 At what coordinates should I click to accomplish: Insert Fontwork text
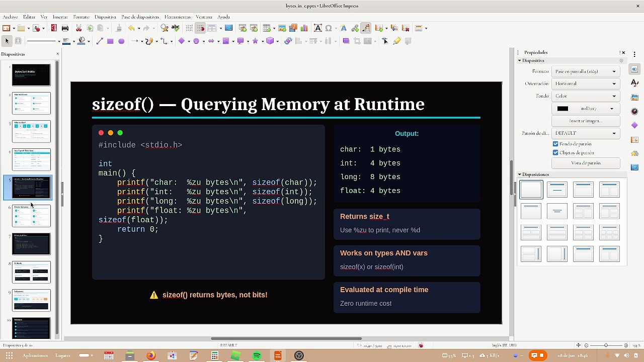344,28
